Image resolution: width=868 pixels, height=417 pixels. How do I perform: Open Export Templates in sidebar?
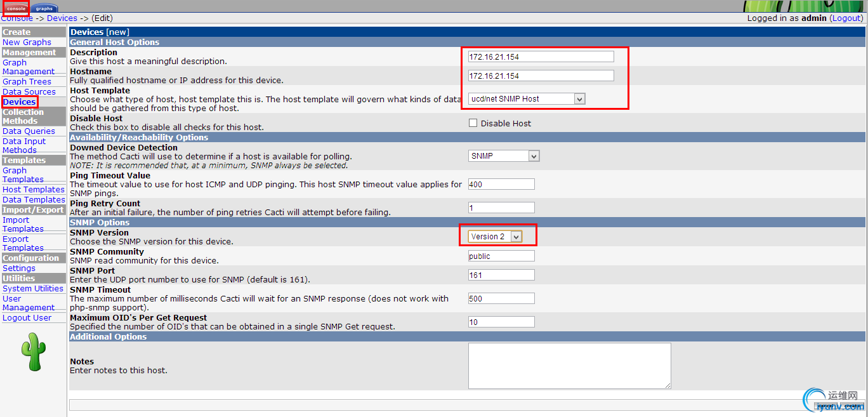[23, 243]
